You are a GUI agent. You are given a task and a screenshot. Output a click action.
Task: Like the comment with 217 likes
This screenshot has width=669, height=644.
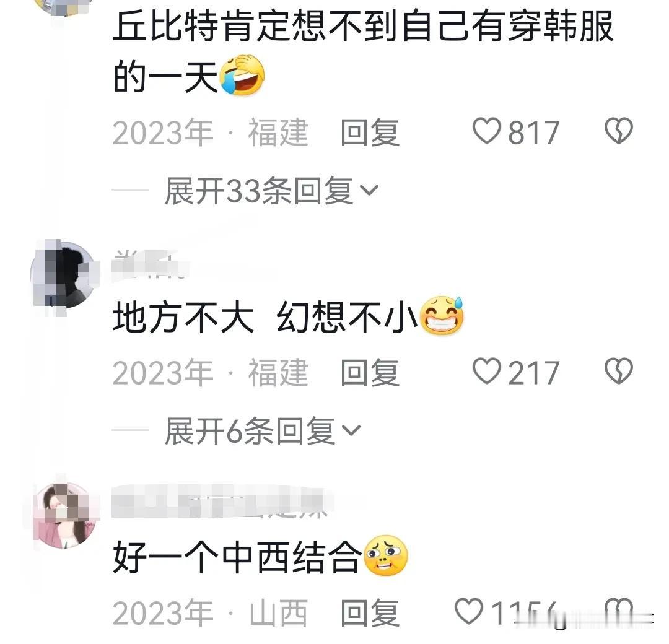coord(486,371)
